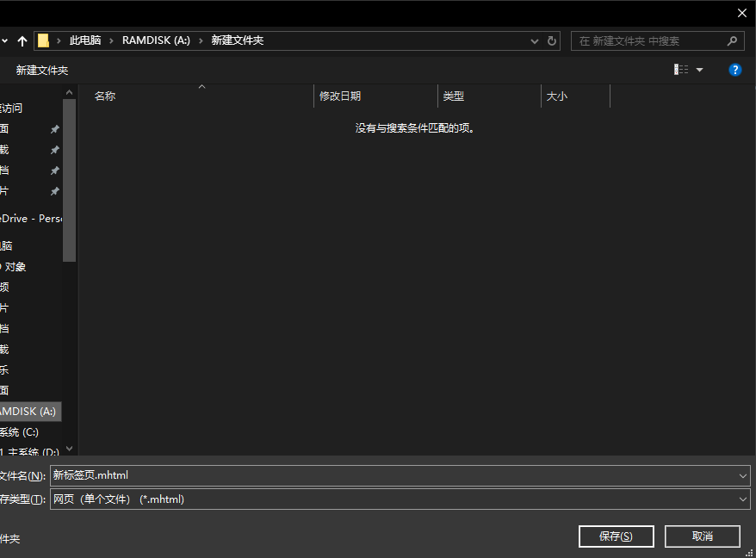This screenshot has width=756, height=558.
Task: Open the help question mark icon
Action: (735, 70)
